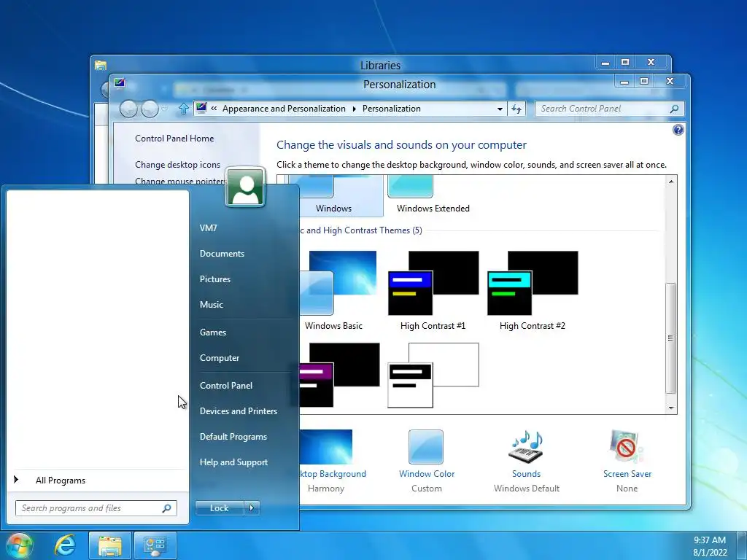Viewport: 747px width, 560px height.
Task: Open Games from Start menu
Action: (x=213, y=332)
